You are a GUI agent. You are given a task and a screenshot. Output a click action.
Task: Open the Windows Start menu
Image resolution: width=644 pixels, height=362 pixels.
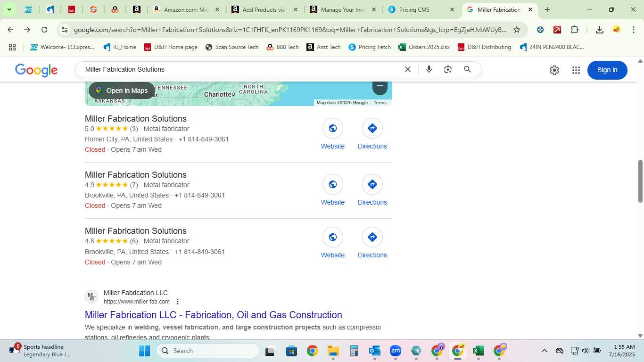click(x=144, y=351)
